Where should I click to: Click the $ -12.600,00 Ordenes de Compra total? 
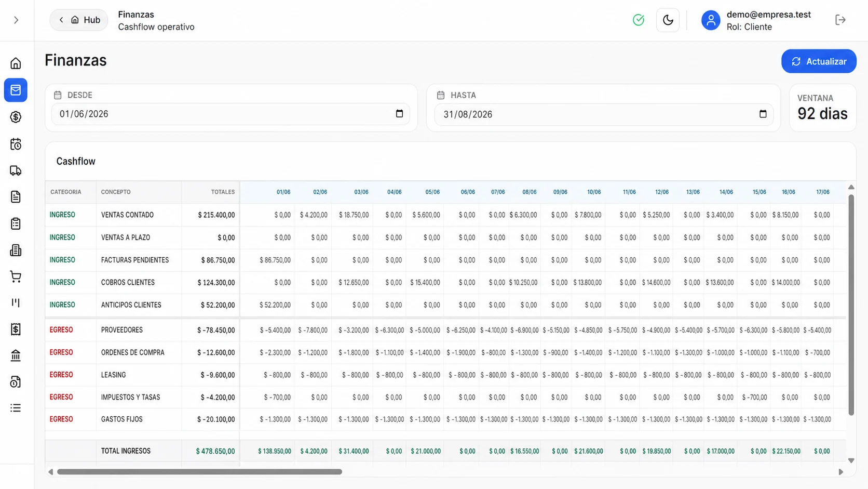[x=216, y=352]
